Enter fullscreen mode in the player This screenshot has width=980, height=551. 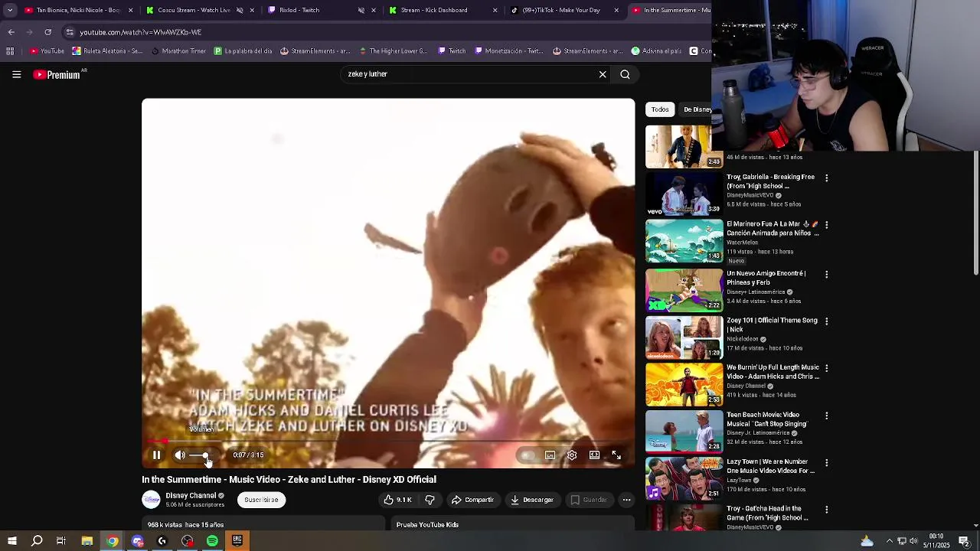pos(616,455)
